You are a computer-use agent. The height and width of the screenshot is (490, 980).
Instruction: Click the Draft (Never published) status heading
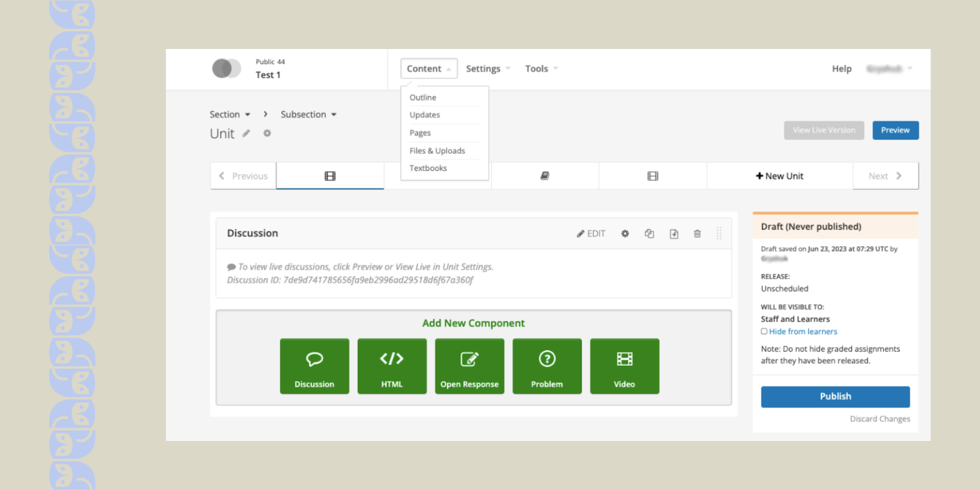click(x=811, y=227)
